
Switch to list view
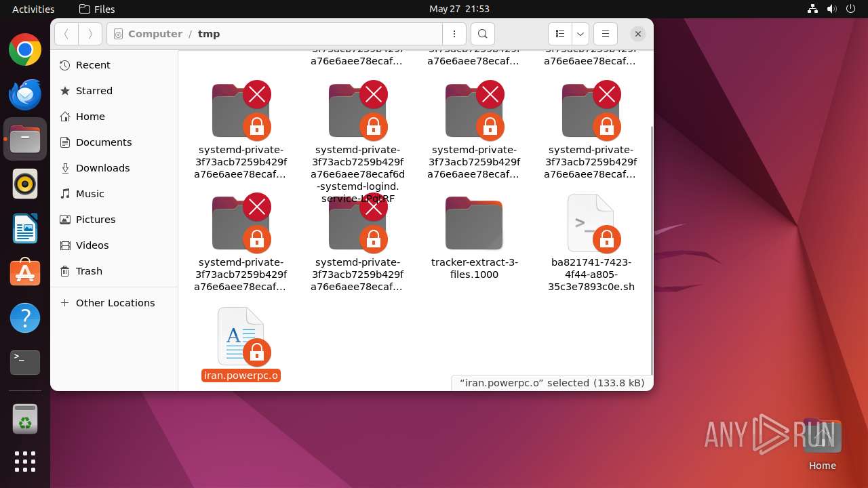pos(560,34)
